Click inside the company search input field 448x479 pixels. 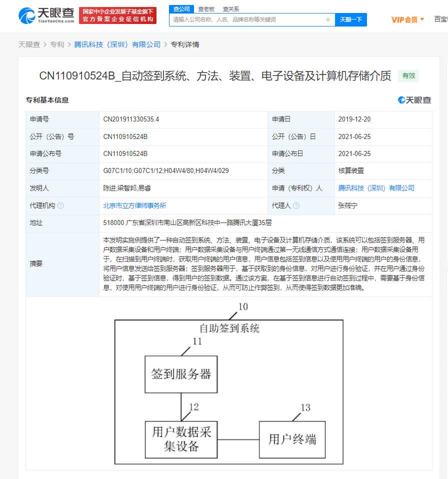coord(250,19)
